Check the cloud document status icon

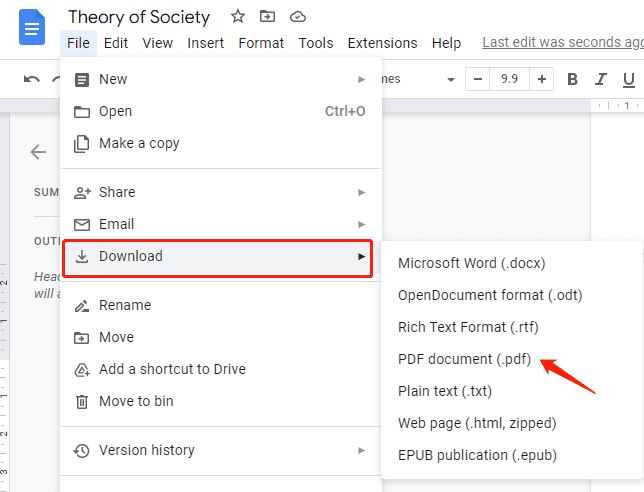click(297, 17)
